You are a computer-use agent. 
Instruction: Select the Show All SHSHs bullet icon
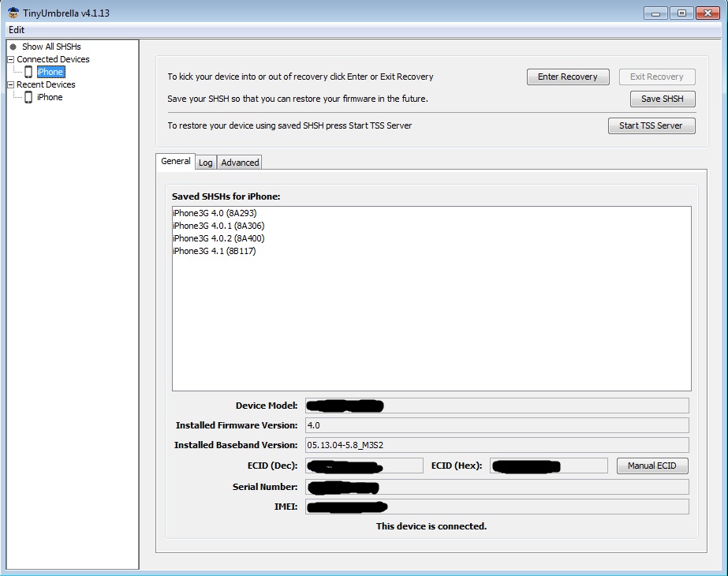[x=13, y=47]
